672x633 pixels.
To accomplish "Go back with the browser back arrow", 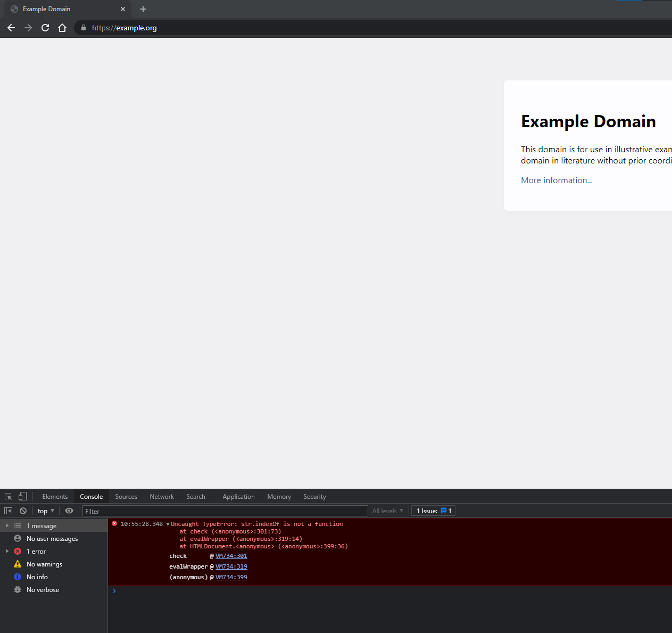I will pos(11,28).
